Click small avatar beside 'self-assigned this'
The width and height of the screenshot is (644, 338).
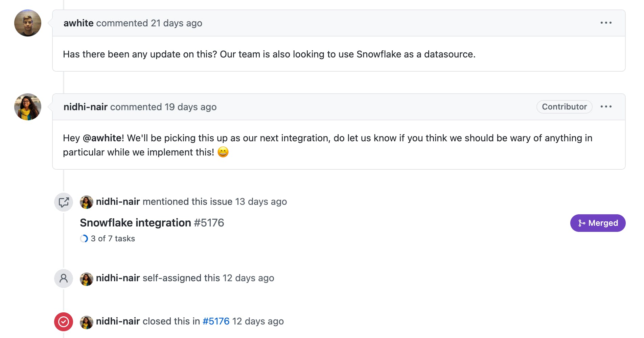point(87,279)
